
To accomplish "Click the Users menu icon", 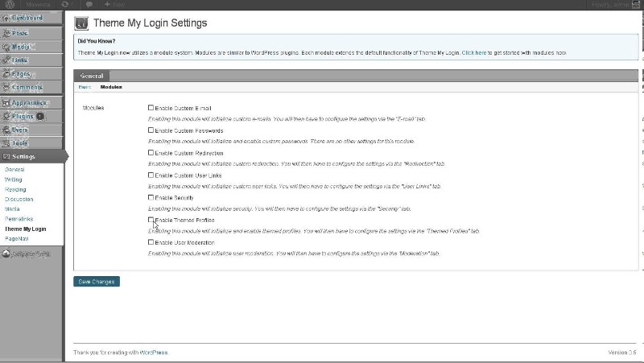I will [6, 130].
